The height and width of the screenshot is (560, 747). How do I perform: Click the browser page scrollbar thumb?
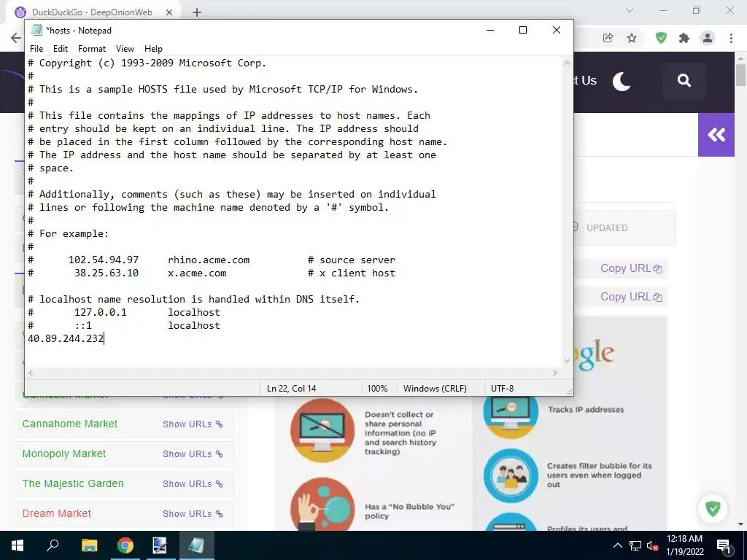pos(741,75)
